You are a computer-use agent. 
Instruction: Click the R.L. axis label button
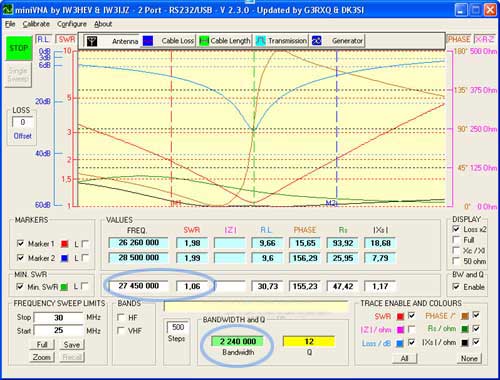point(43,39)
